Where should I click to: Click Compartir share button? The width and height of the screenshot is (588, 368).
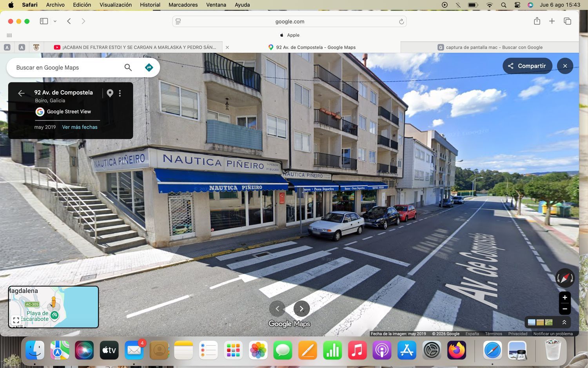pyautogui.click(x=527, y=66)
